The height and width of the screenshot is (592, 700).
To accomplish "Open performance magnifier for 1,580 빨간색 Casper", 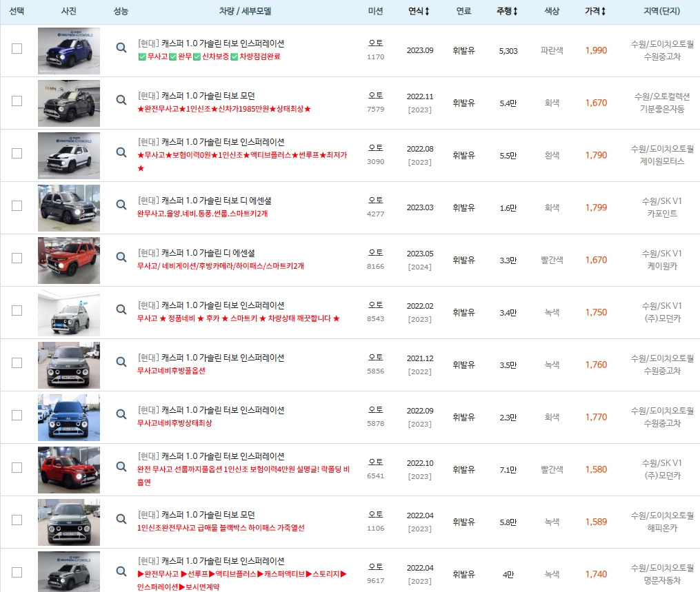I will tap(121, 466).
